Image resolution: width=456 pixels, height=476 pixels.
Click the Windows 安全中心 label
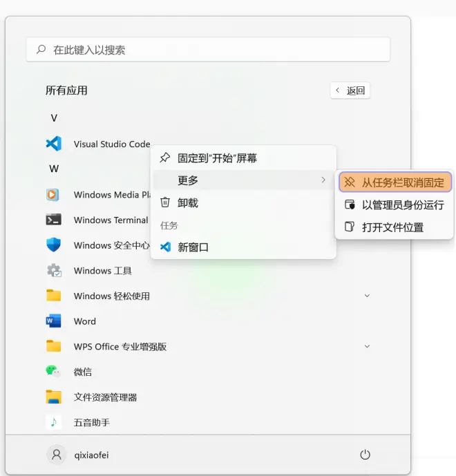[x=112, y=245]
